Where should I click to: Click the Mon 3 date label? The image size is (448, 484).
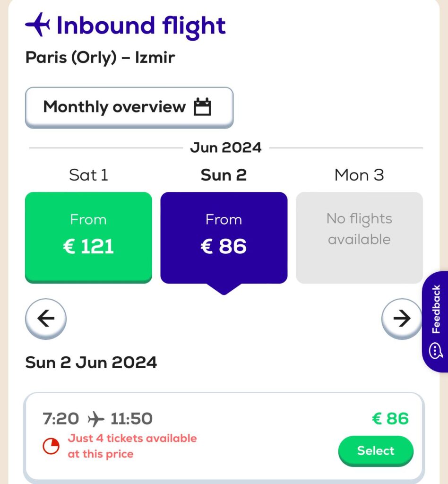[359, 175]
